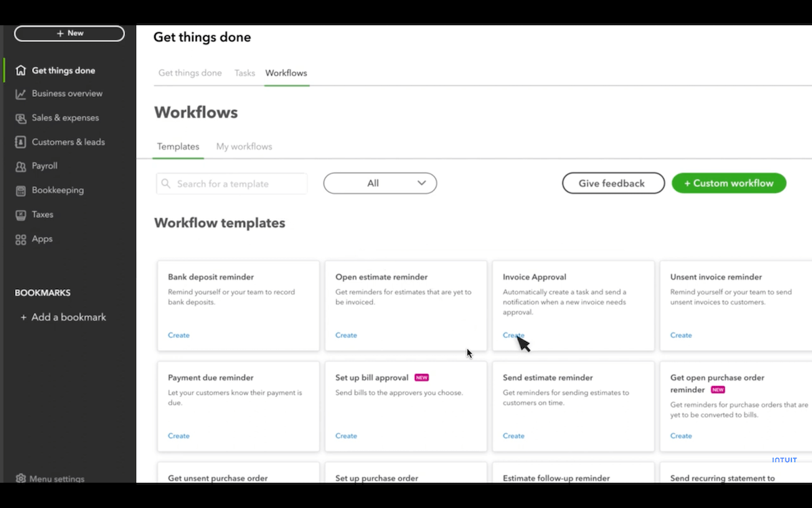812x508 pixels.
Task: Select the Workflows tab
Action: [286, 73]
